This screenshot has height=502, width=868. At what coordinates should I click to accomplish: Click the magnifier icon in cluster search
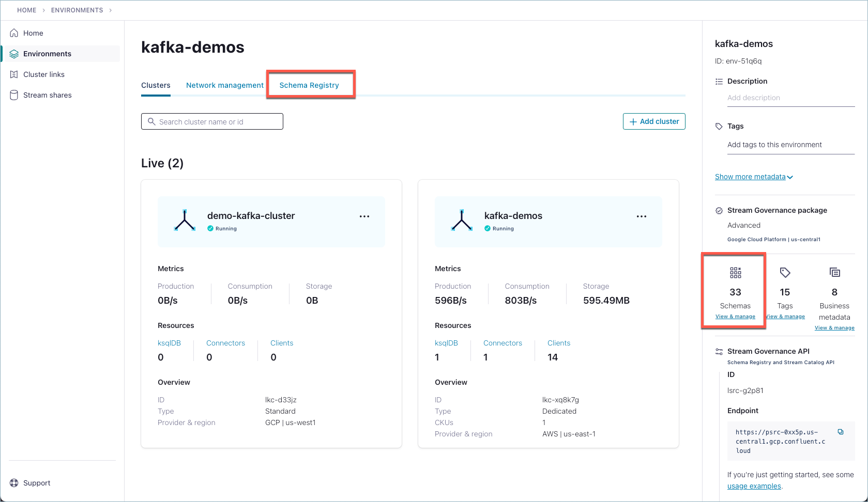pyautogui.click(x=152, y=121)
